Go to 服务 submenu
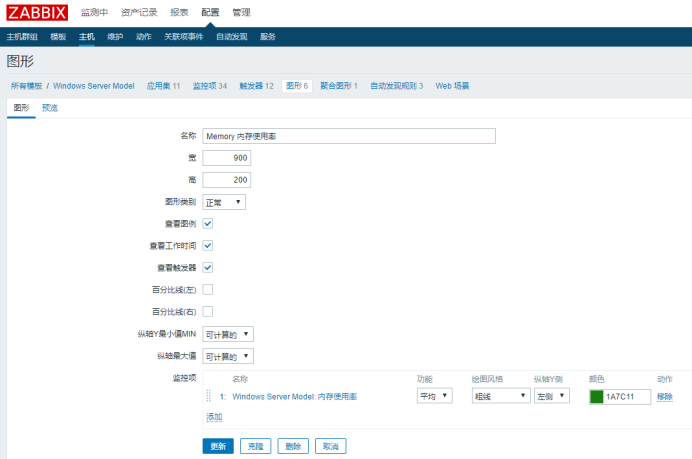The height and width of the screenshot is (459, 692). pyautogui.click(x=268, y=37)
